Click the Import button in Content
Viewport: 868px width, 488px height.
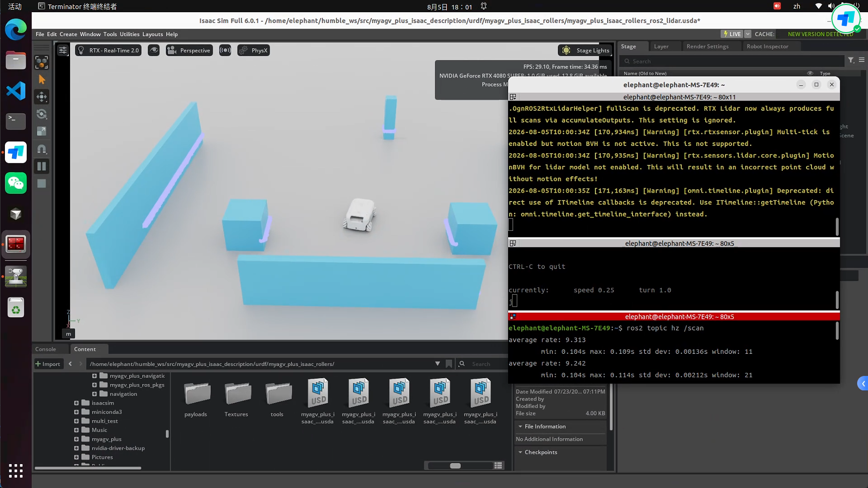pos(48,364)
